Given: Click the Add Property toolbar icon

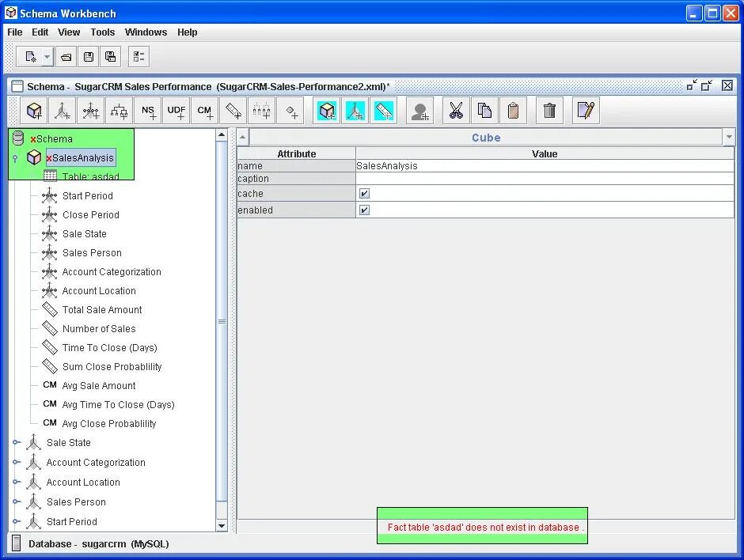Looking at the screenshot, I should coord(290,111).
